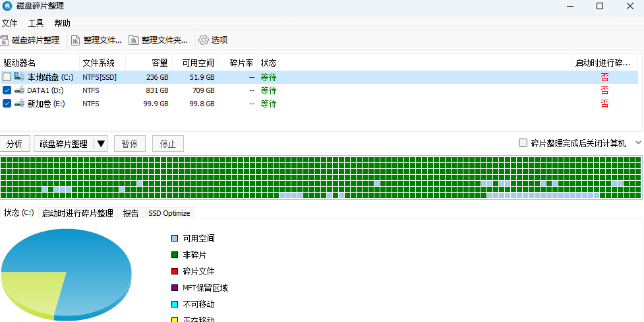
Task: Check the 本地磁盘 (C:) checkbox
Action: (7, 77)
